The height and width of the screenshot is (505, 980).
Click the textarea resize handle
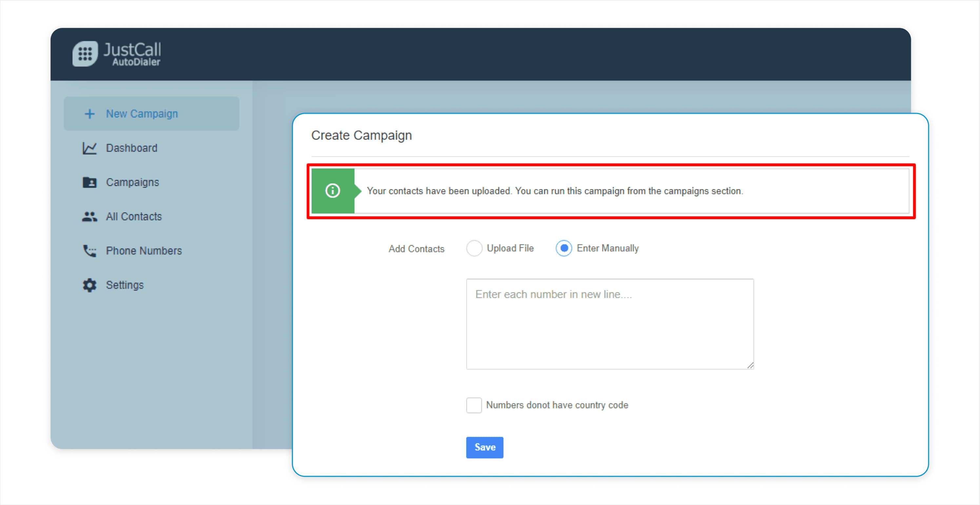pos(750,365)
